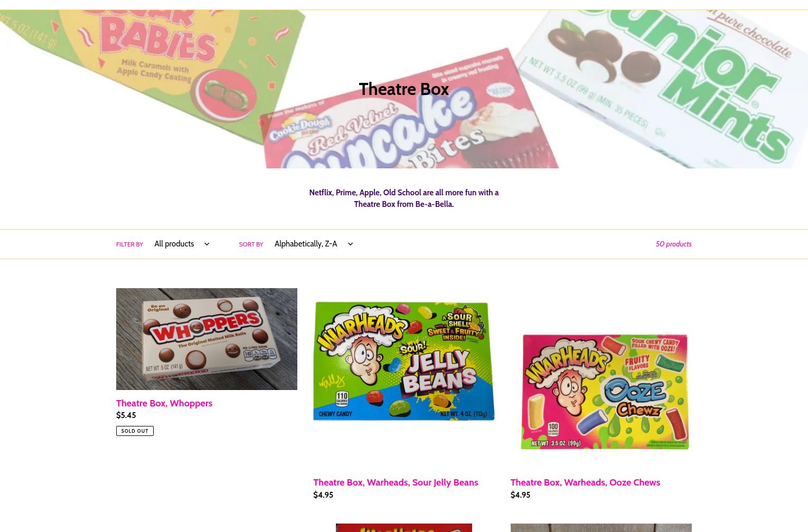Click the 50 products count label
The width and height of the screenshot is (808, 532).
click(x=673, y=244)
